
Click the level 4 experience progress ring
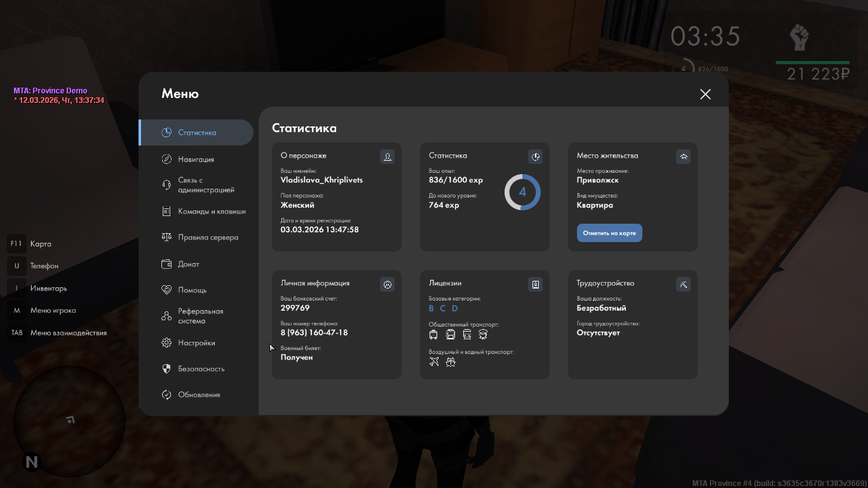click(522, 192)
